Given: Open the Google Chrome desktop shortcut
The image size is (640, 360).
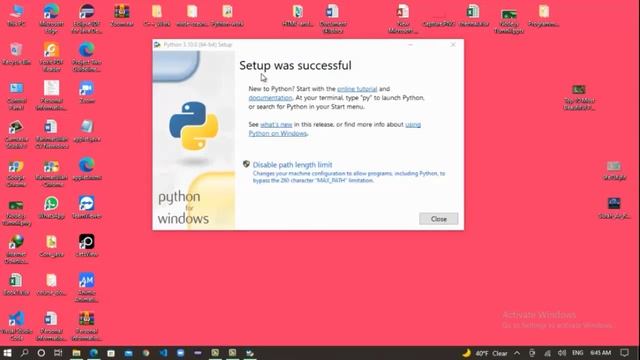Looking at the screenshot, I should click(x=16, y=173).
